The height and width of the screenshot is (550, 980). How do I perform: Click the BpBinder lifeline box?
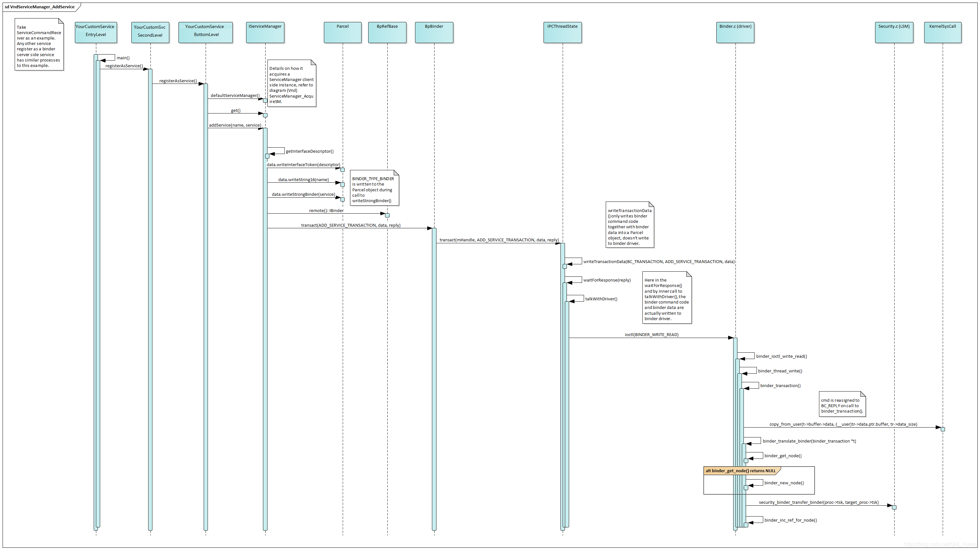click(x=434, y=32)
